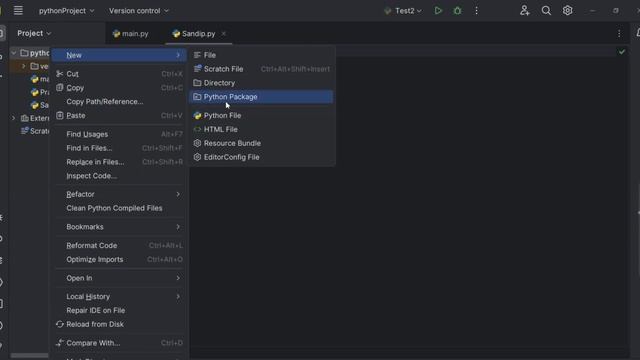
Task: Create a new Python Package
Action: [262, 97]
